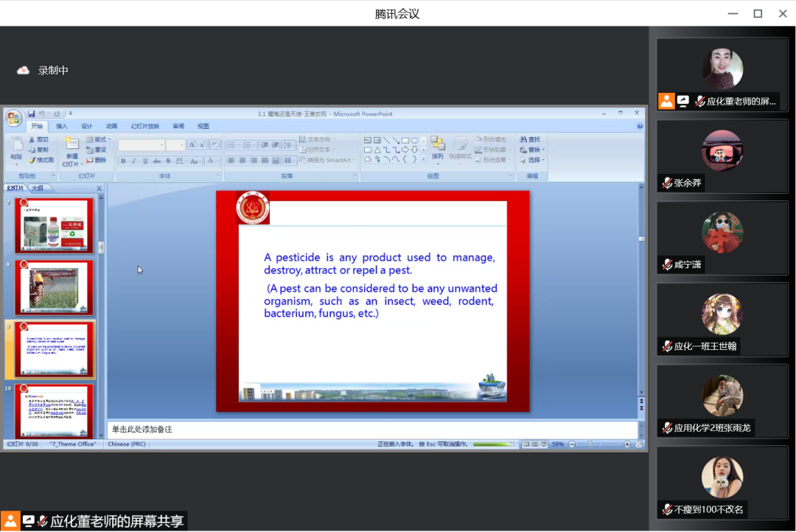Toggle Italic text formatting
Screen dimensions: 796x532
pos(133,161)
